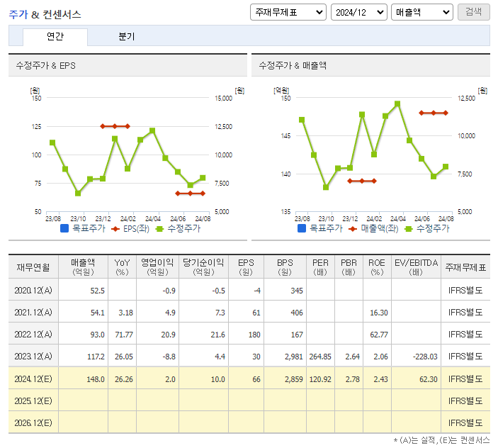Click the ROE (%) column header

pos(377,267)
